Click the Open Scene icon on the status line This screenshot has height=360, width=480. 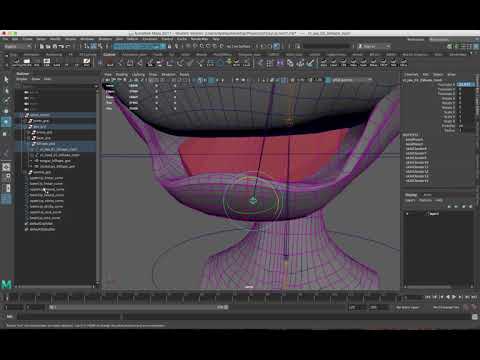pos(48,46)
